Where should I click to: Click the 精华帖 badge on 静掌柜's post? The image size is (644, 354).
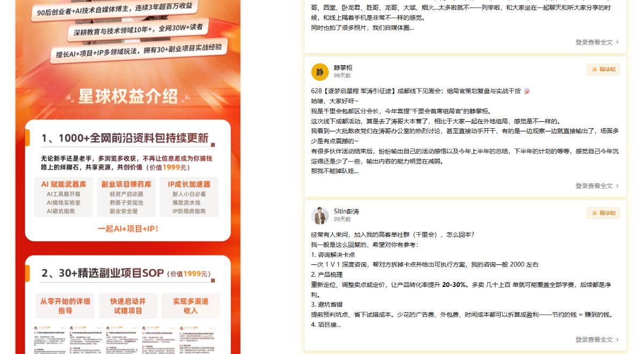603,69
